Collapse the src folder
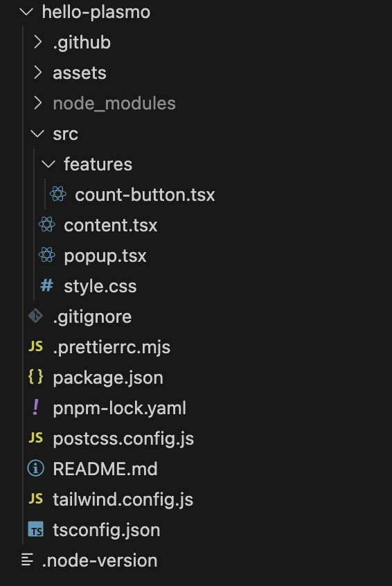 [37, 134]
